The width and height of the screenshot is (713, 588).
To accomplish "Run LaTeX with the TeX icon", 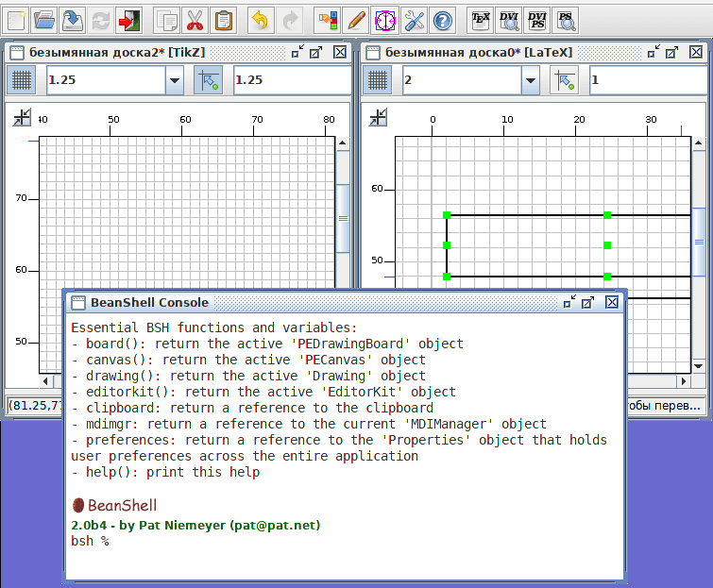I will click(x=480, y=21).
